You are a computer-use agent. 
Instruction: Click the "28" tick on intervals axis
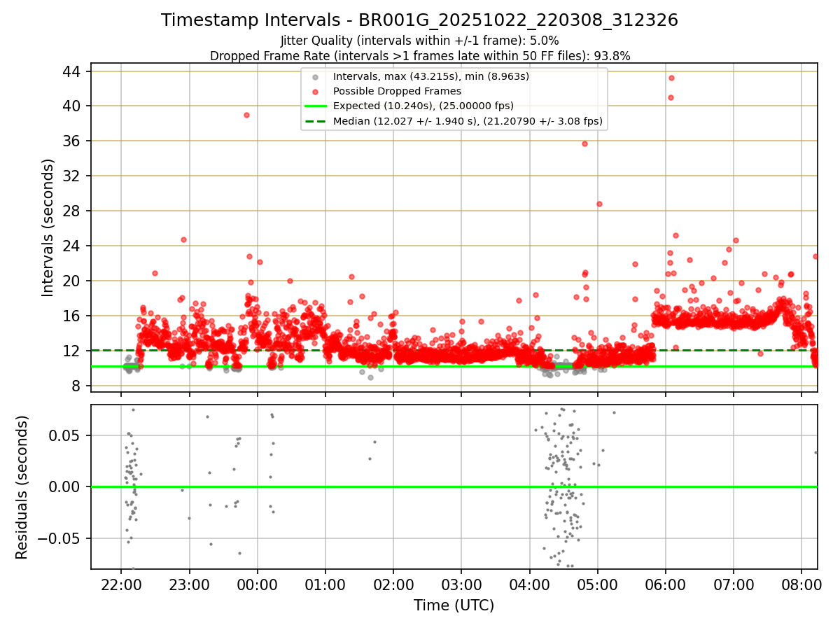pyautogui.click(x=73, y=211)
